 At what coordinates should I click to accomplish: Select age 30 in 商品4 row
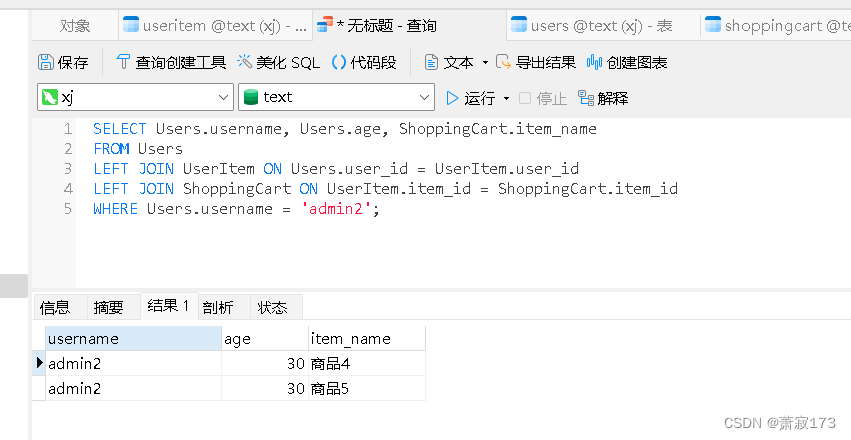pos(265,364)
